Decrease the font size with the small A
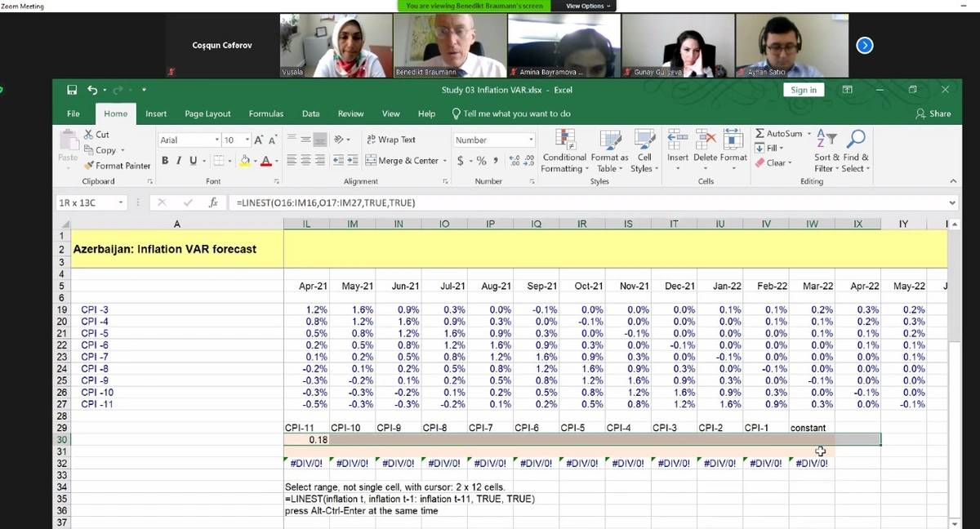This screenshot has height=529, width=980. click(x=271, y=140)
